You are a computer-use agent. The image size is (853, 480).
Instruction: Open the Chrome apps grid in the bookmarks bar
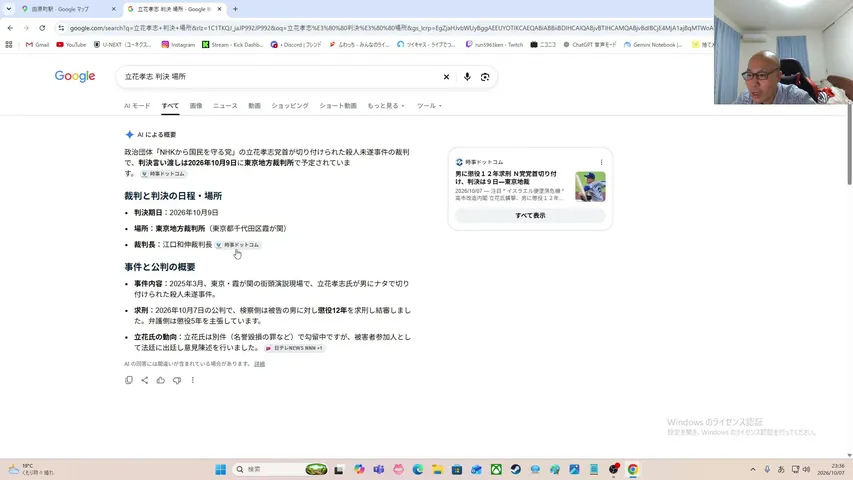[9, 45]
